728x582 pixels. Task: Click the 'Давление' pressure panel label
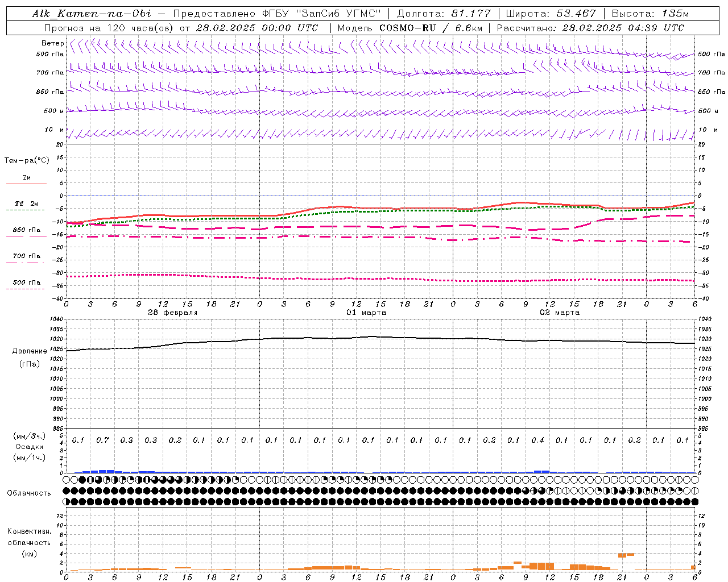(x=30, y=351)
